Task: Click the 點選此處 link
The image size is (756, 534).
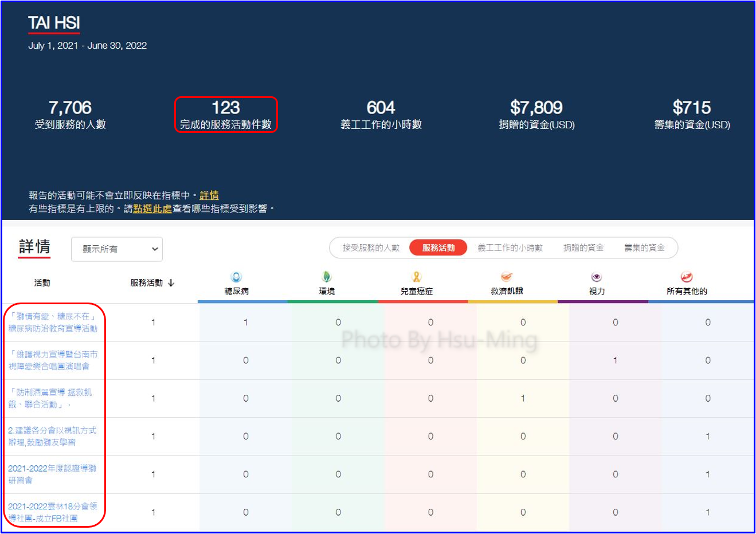Action: coord(152,209)
